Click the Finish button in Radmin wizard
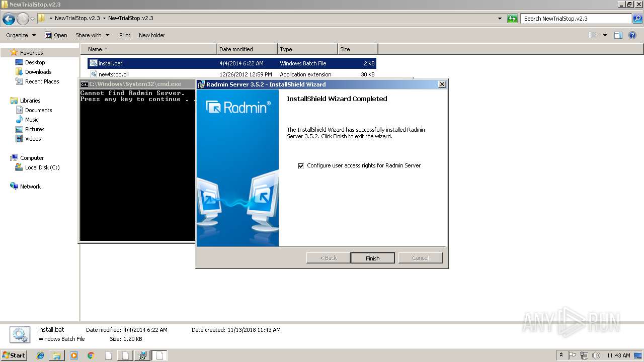The height and width of the screenshot is (362, 644). click(372, 258)
